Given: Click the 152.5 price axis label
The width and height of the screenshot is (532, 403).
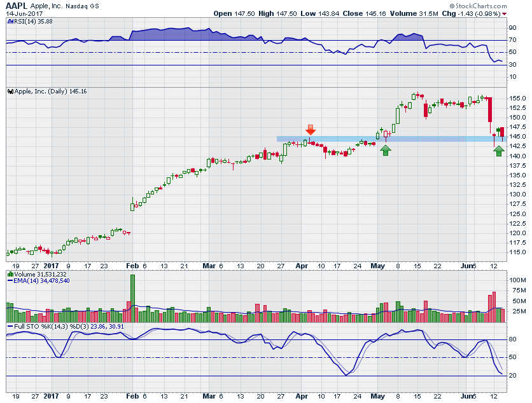Looking at the screenshot, I should (x=517, y=108).
